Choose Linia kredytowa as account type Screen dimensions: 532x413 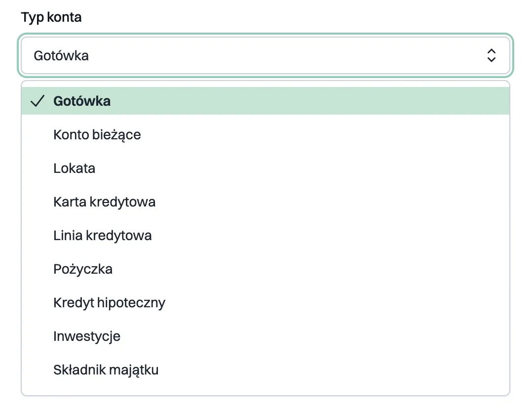103,236
